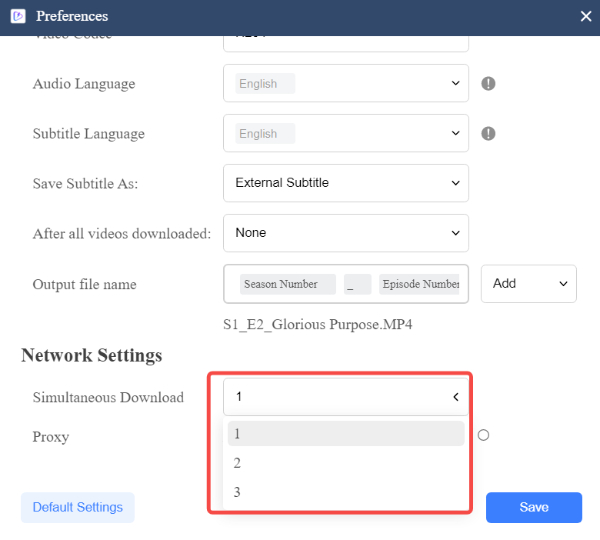The height and width of the screenshot is (540, 600).
Task: Expand the Save Subtitle As dropdown
Action: pyautogui.click(x=346, y=183)
